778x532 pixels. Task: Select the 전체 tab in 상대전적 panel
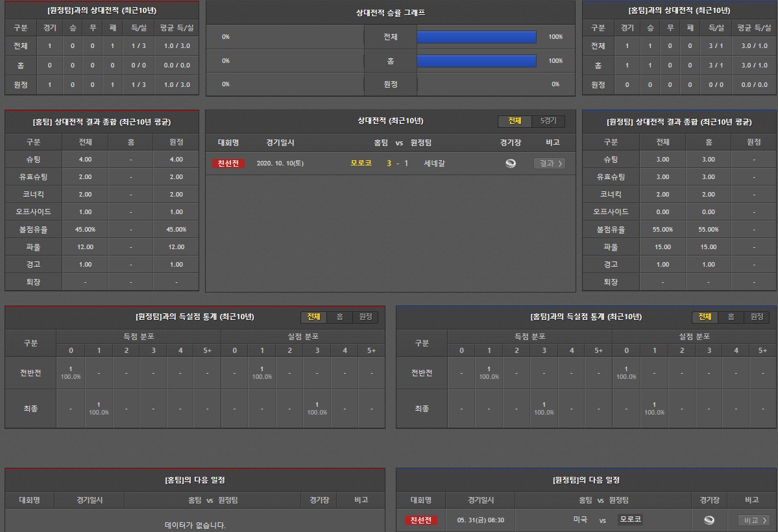click(x=515, y=121)
